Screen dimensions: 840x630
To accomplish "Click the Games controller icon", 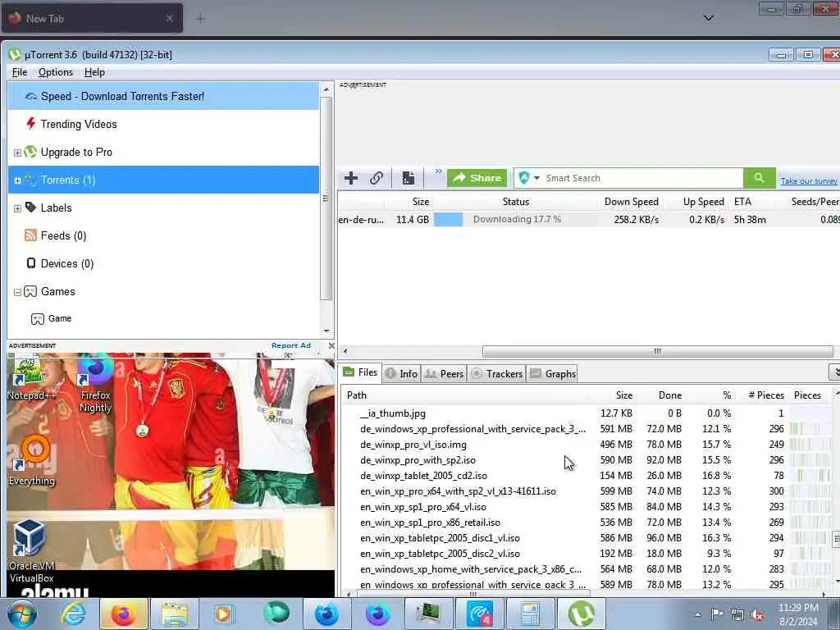I will (x=30, y=291).
